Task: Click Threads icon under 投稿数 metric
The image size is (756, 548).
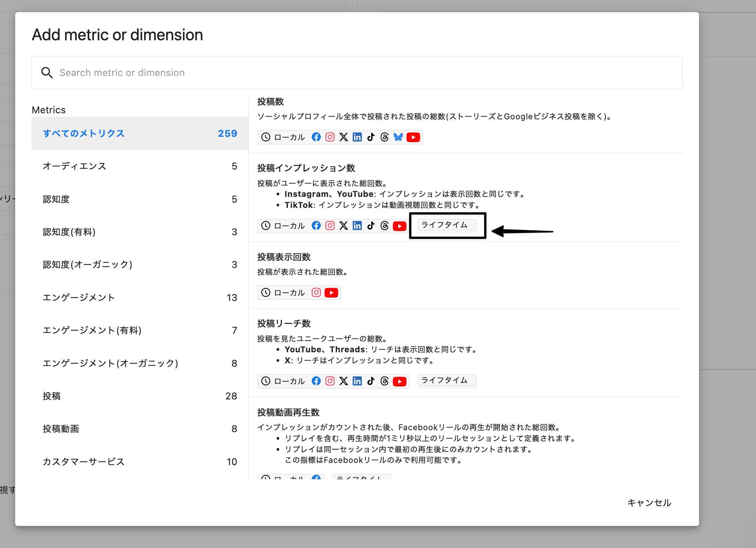Action: tap(384, 137)
